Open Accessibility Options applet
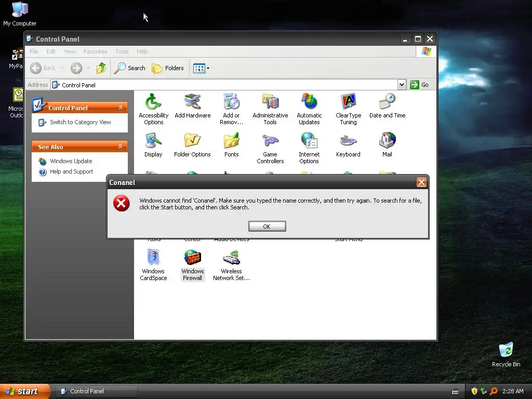 coord(153,109)
